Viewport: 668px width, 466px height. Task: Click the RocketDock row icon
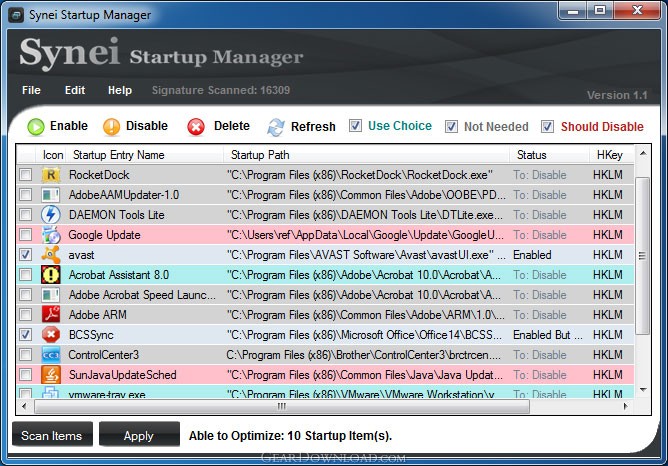point(51,175)
